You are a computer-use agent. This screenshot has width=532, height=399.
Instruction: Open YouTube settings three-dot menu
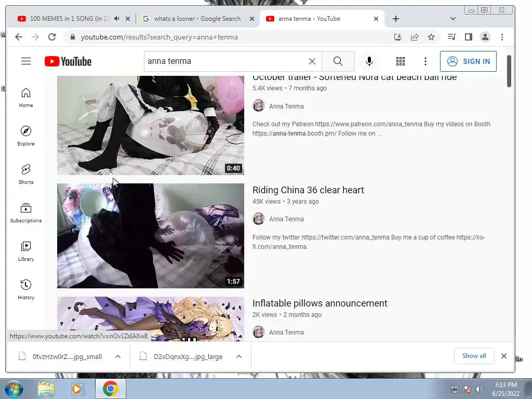pos(425,61)
